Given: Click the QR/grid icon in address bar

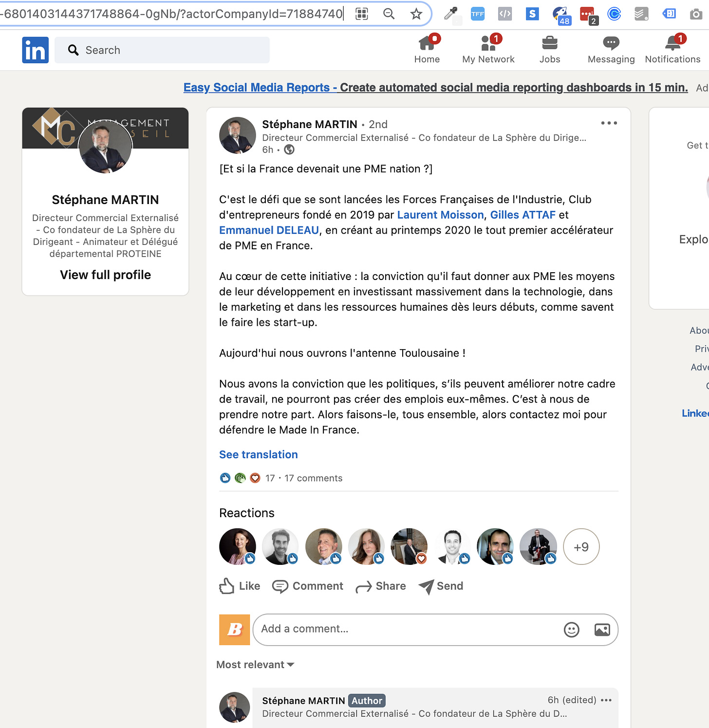Looking at the screenshot, I should click(362, 14).
